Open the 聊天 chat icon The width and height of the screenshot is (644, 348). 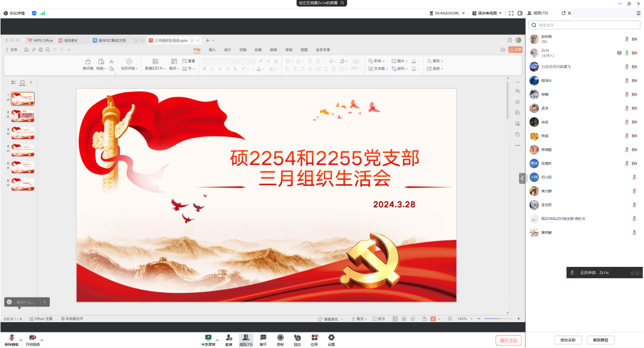263,338
